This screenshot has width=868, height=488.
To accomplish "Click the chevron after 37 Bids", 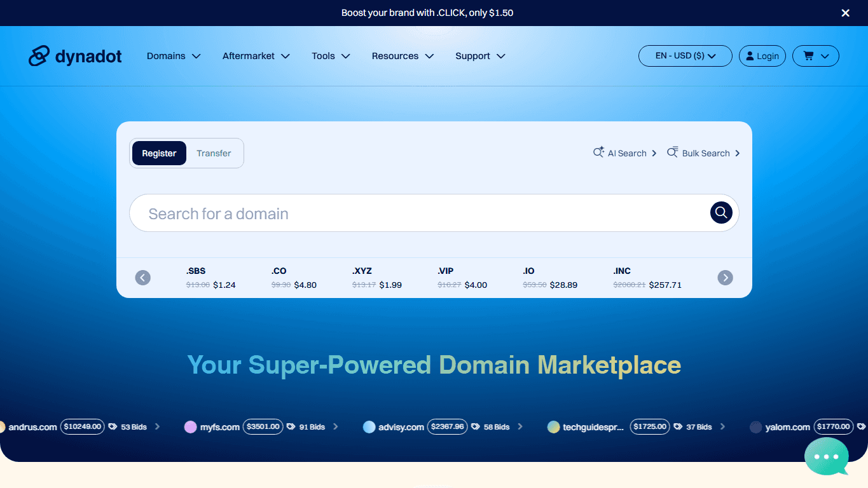I will [722, 426].
